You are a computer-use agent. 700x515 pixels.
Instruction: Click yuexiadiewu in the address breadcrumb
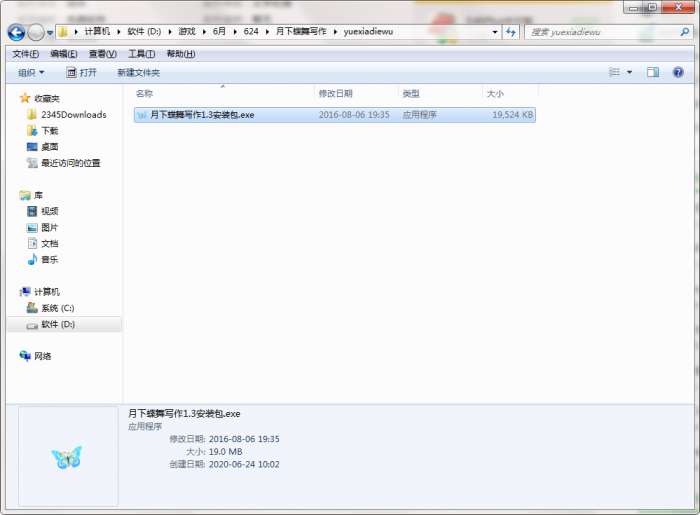368,31
